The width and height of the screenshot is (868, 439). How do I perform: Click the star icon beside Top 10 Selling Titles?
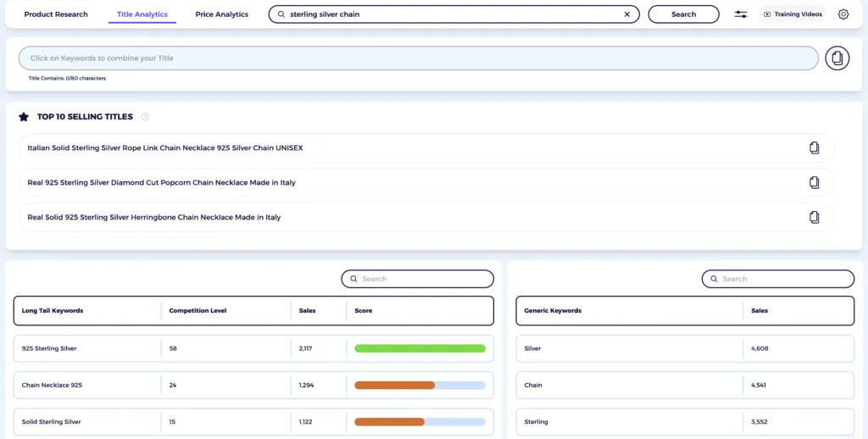click(23, 117)
